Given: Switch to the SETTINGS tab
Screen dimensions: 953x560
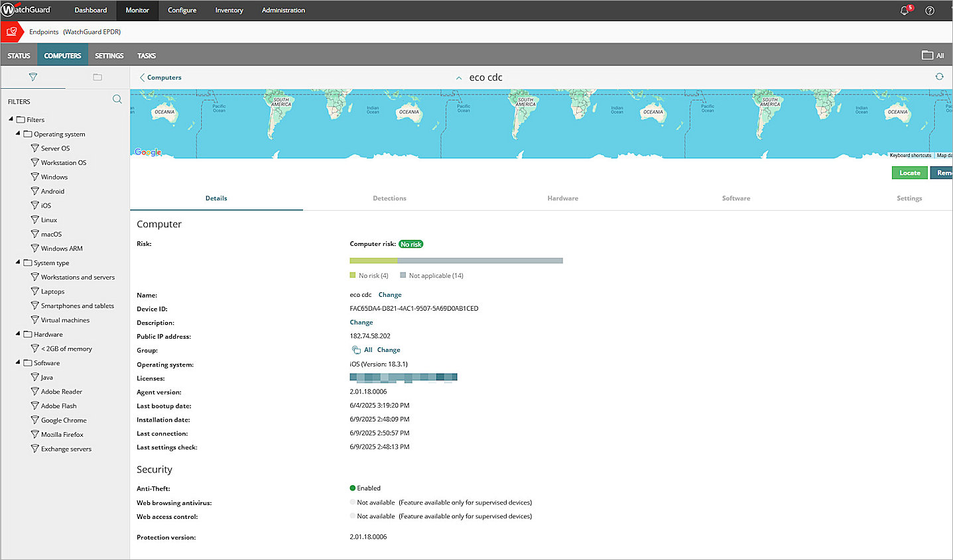Looking at the screenshot, I should point(109,56).
